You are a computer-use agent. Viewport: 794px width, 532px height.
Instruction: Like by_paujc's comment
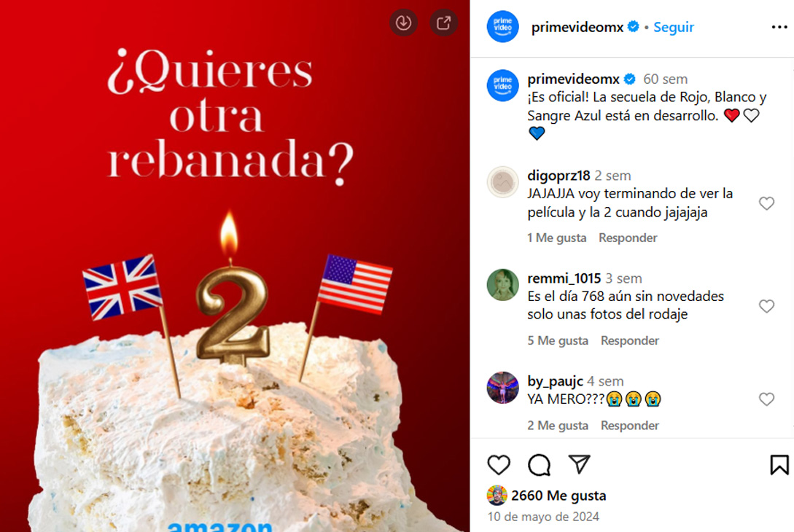click(x=766, y=399)
